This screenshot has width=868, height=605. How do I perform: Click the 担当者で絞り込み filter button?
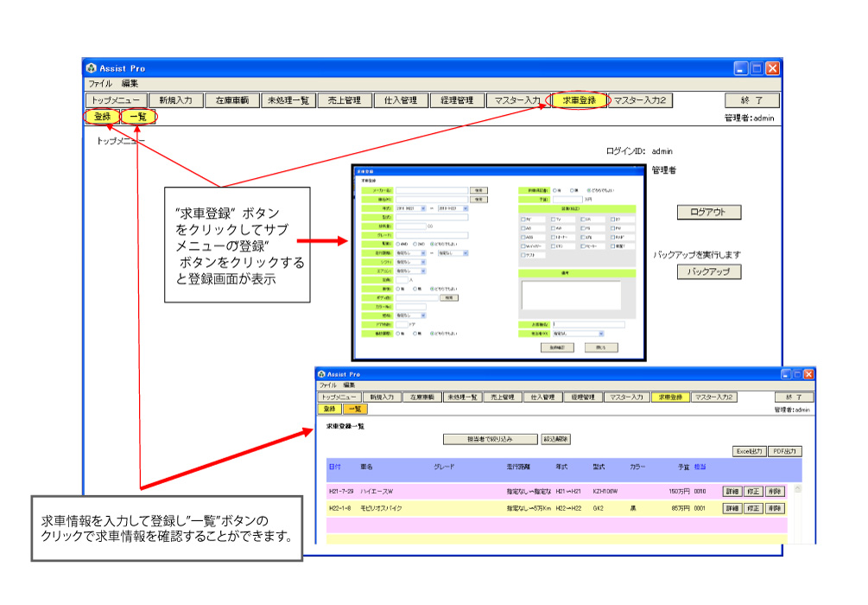489,439
